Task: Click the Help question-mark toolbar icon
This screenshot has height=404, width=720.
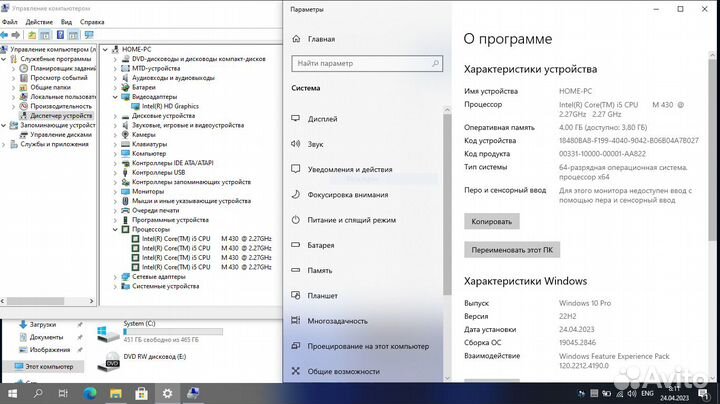Action: (x=60, y=35)
